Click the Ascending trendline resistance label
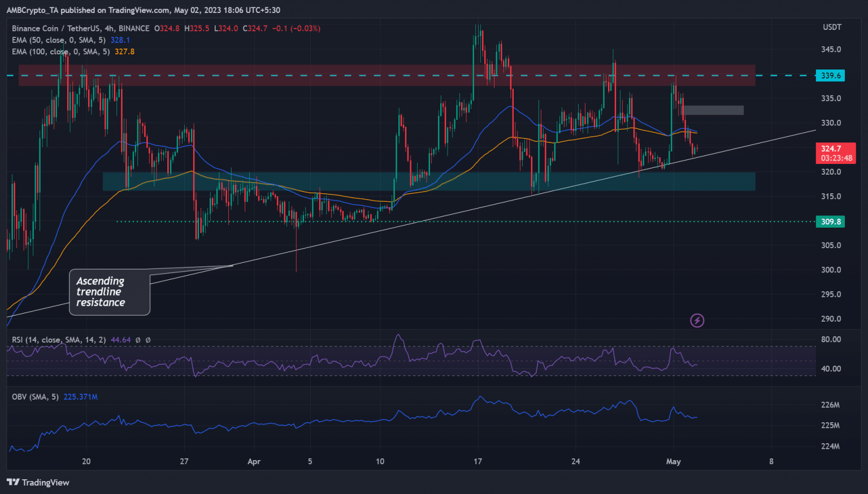 (x=110, y=292)
